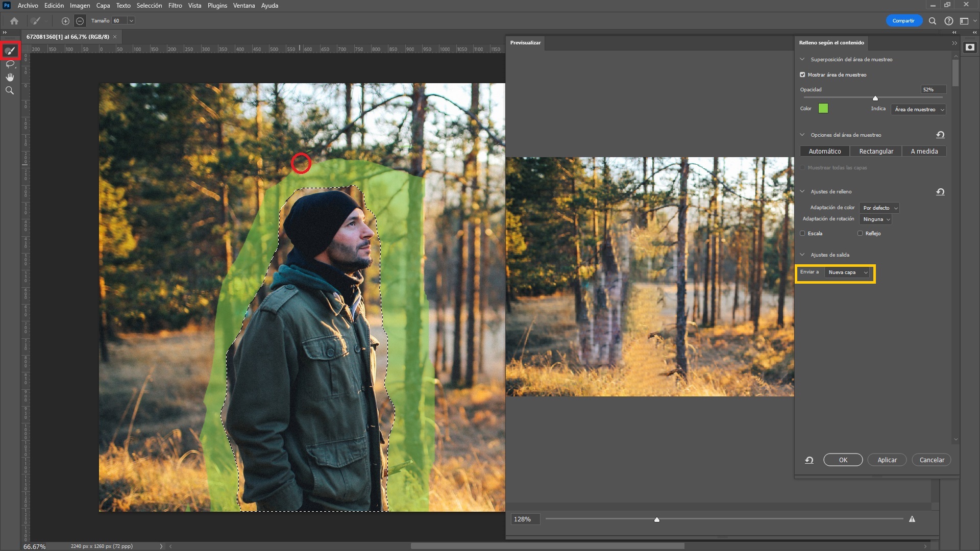Viewport: 980px width, 551px height.
Task: Toggle Mostrar área de muestreo checkbox
Action: pos(802,75)
